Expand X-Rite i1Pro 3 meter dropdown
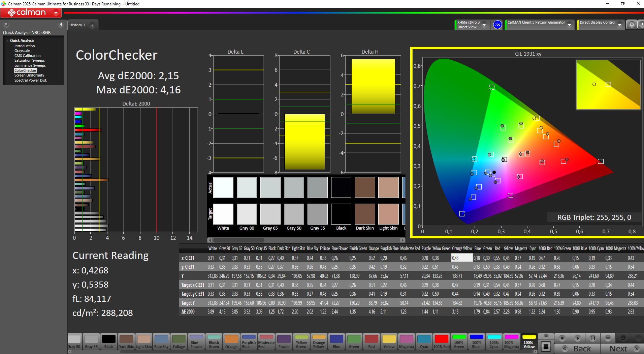Screen dimensions: 644x354 [484, 25]
